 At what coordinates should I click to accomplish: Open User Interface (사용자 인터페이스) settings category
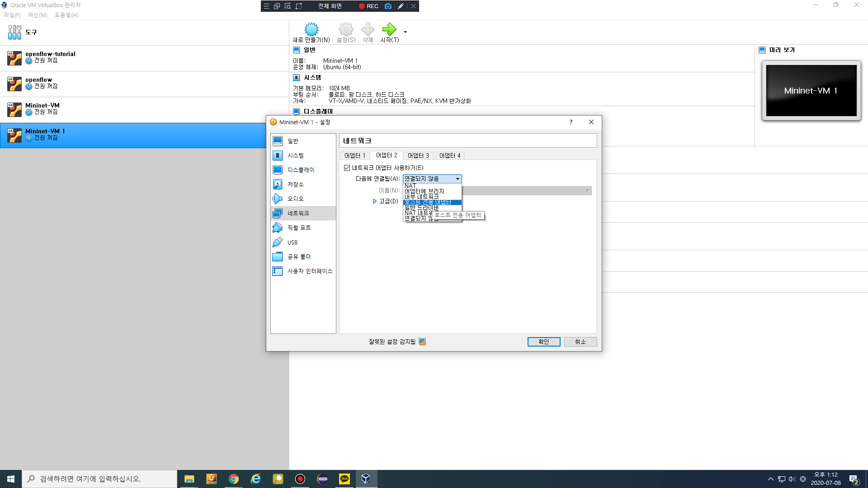[x=303, y=271]
